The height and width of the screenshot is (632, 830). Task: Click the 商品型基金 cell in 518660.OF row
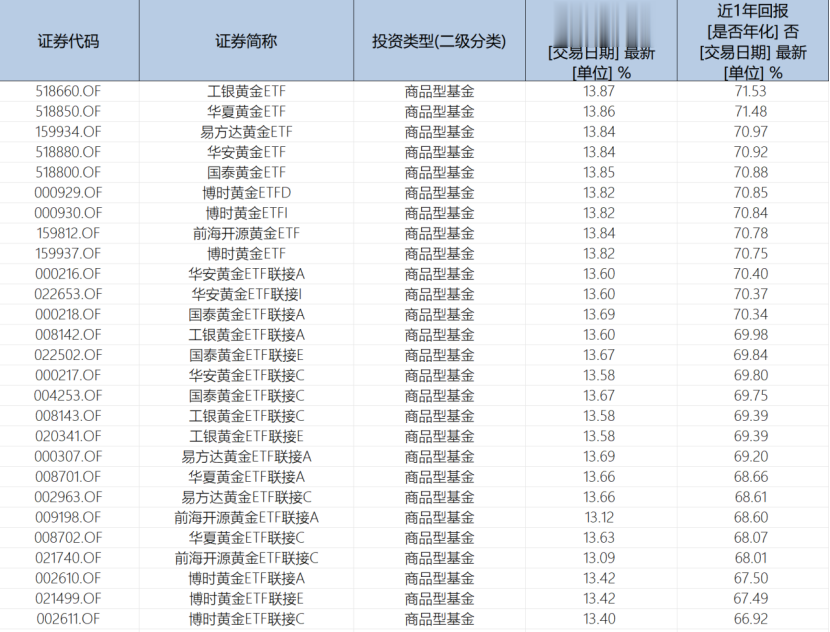(x=439, y=92)
